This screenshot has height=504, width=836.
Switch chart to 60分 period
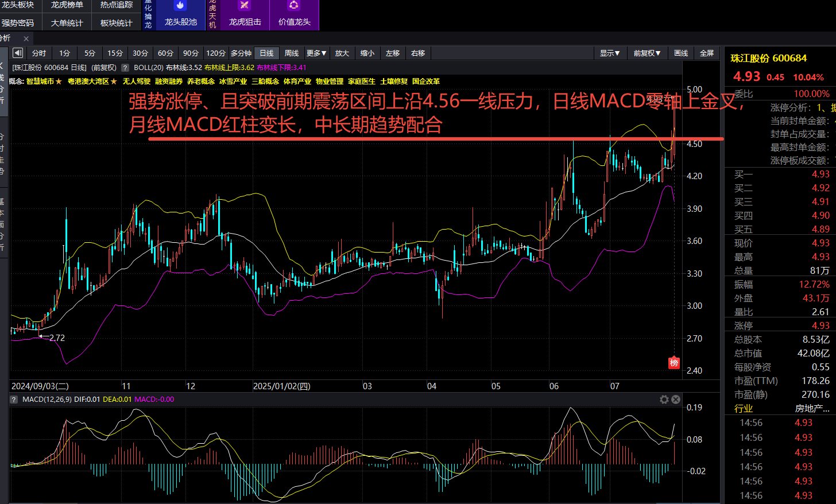(165, 53)
